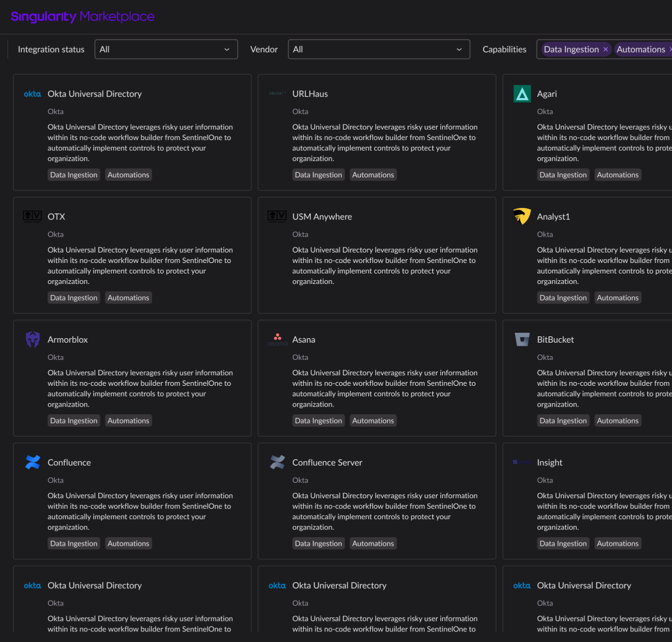
Task: Click the Automations tag on Agari card
Action: [618, 175]
